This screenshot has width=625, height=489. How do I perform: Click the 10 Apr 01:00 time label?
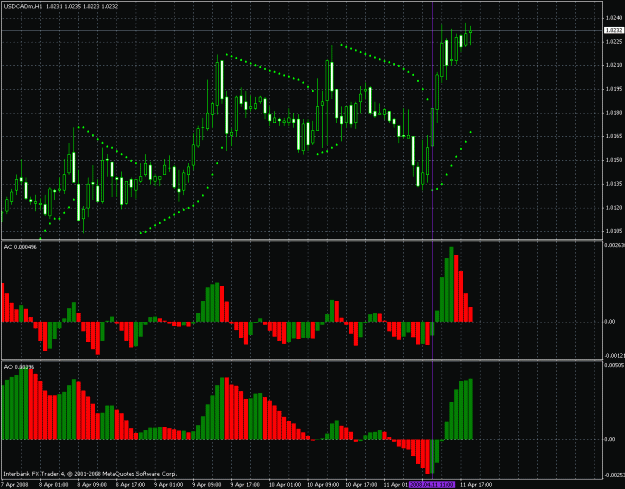tap(285, 485)
